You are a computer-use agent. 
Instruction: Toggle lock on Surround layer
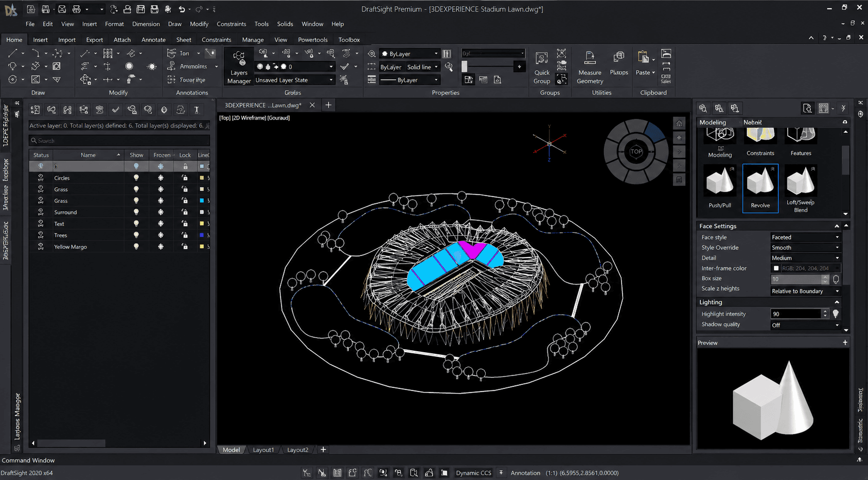point(185,212)
